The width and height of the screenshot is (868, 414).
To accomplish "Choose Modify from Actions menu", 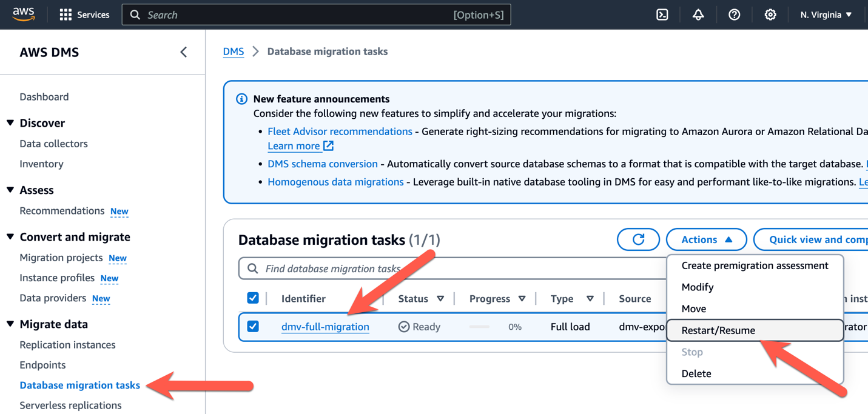I will (x=755, y=287).
